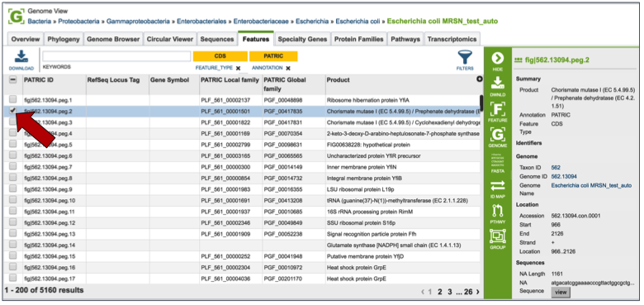Go to results page 2
644x305 pixels.
tap(440, 292)
